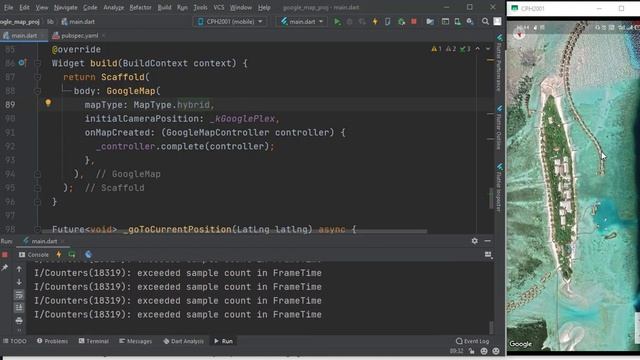Click the user avatar icon at toolbar end
The width and height of the screenshot is (640, 360).
pos(497,22)
